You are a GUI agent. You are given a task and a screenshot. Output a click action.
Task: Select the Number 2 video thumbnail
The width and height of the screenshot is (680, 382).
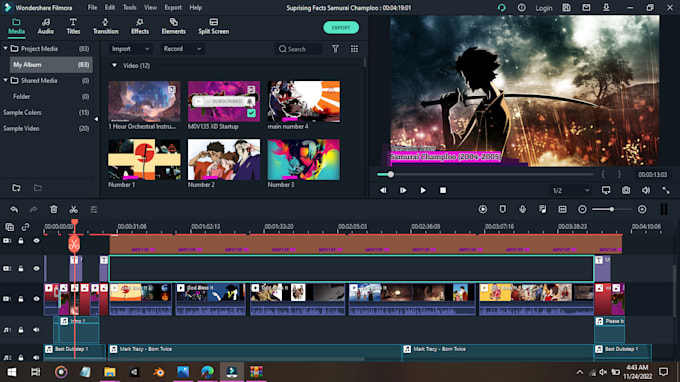[224, 160]
